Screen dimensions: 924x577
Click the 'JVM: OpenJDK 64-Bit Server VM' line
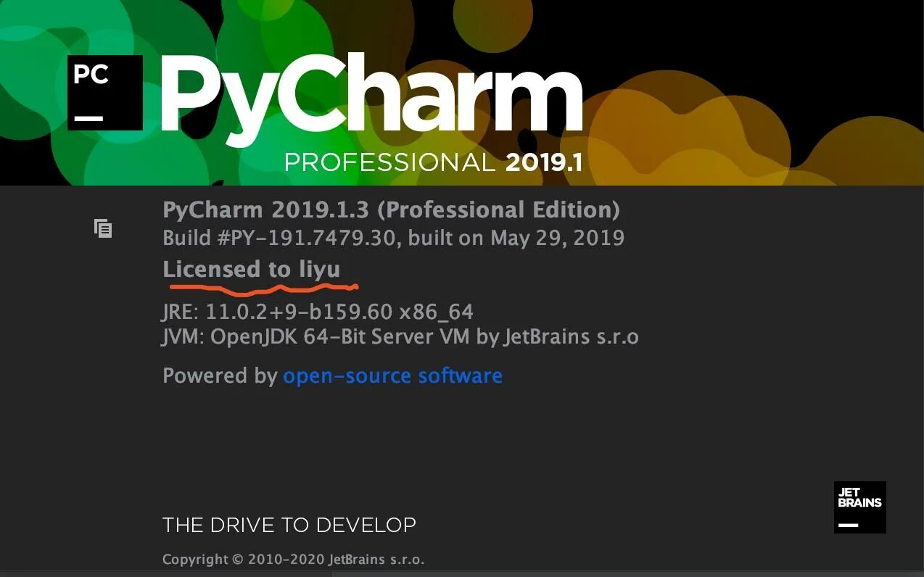(400, 337)
